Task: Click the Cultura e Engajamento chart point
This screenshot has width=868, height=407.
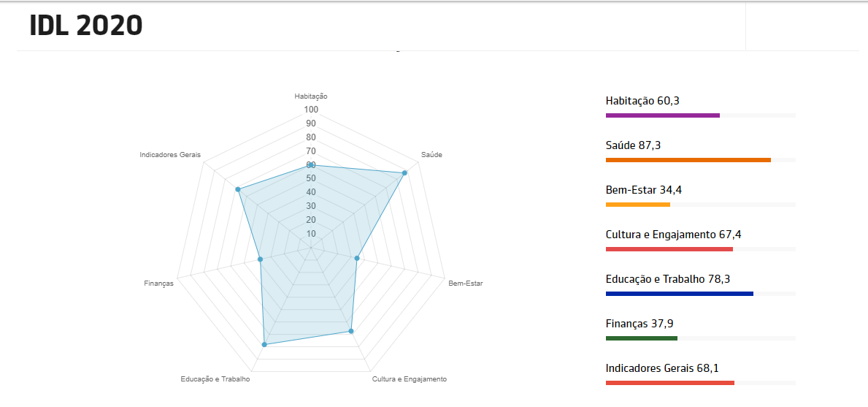Action: (x=351, y=331)
